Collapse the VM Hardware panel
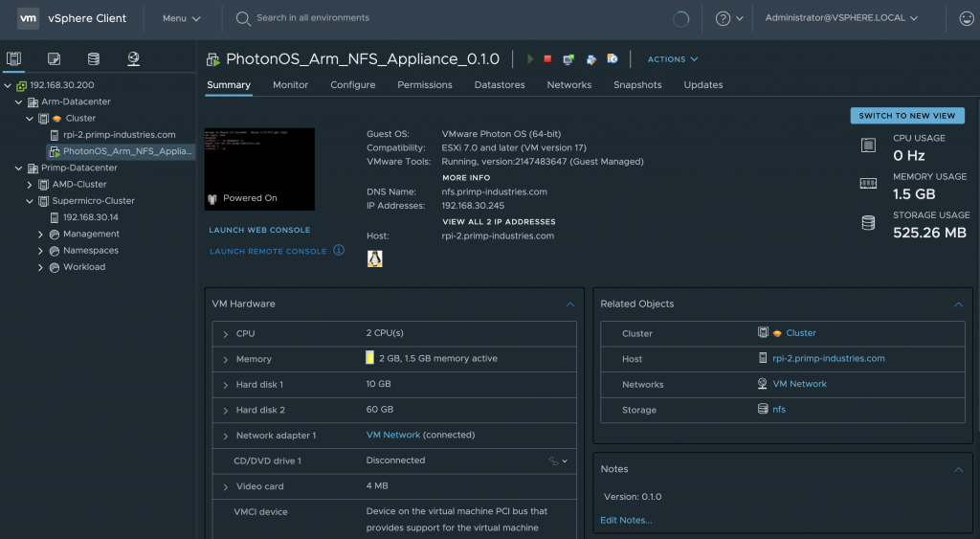Image resolution: width=980 pixels, height=539 pixels. tap(570, 304)
